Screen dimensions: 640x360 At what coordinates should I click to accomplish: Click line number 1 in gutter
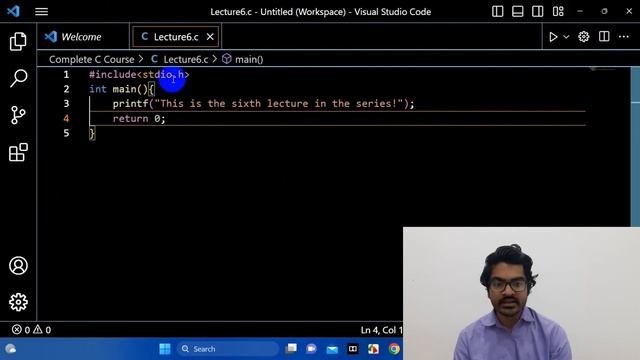[x=66, y=74]
